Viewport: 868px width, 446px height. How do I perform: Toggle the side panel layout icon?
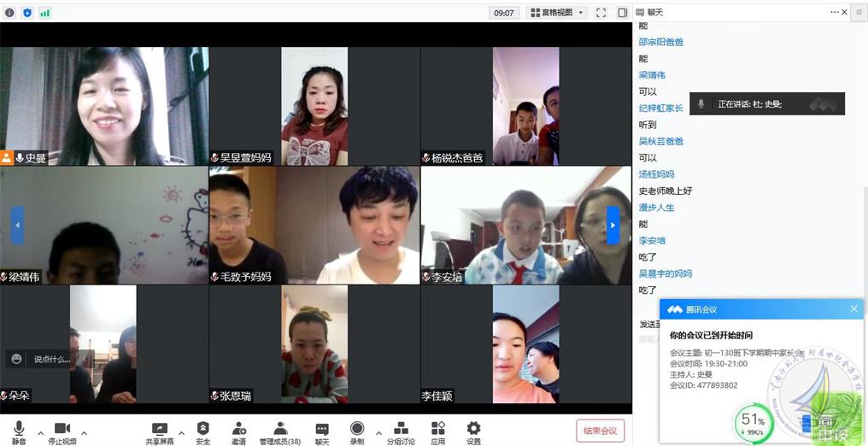[623, 12]
